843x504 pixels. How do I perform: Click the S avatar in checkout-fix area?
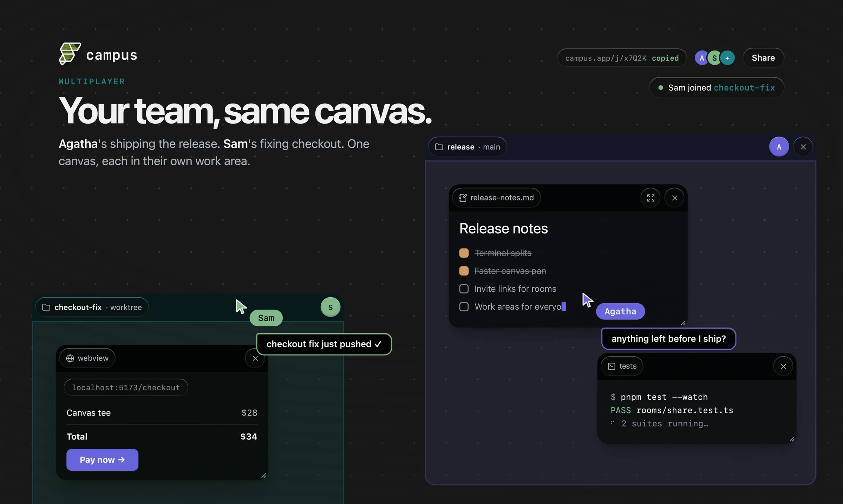(330, 307)
